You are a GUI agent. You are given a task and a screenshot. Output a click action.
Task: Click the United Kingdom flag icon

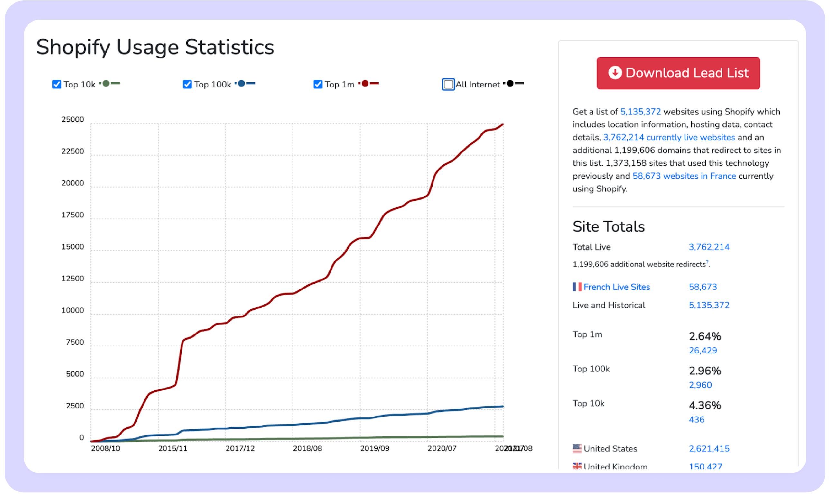[x=577, y=466]
